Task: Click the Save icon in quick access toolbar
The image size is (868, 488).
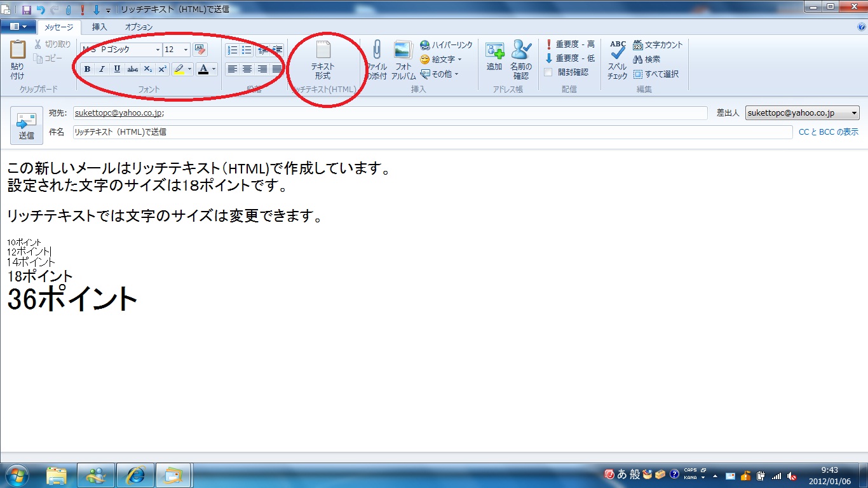Action: (27, 10)
